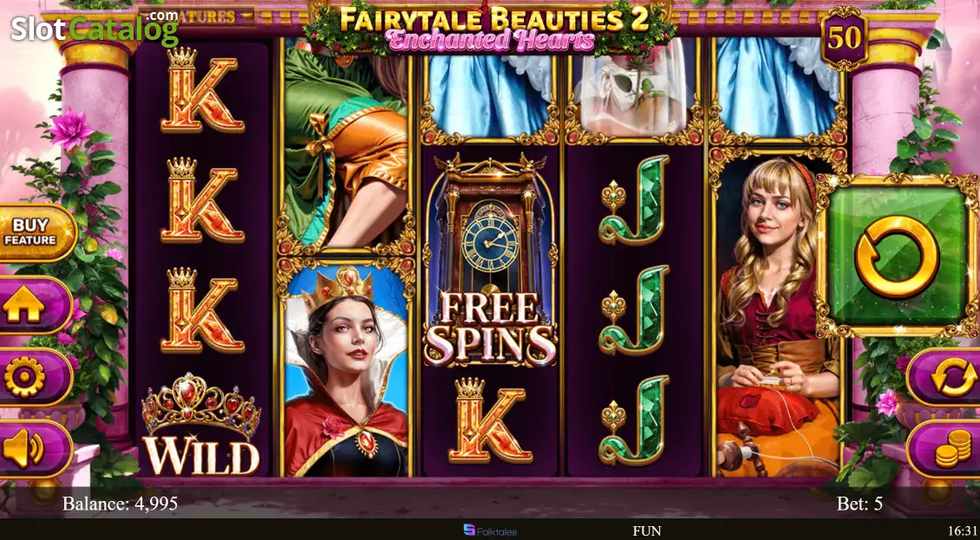Click the 50 paylines badge
The width and height of the screenshot is (980, 540).
click(845, 38)
